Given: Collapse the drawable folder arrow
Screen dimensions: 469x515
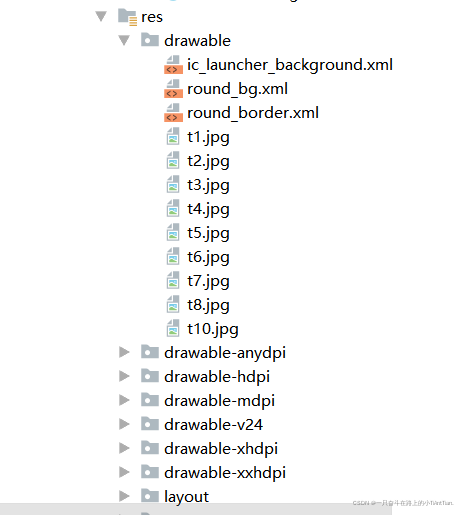Looking at the screenshot, I should (124, 40).
